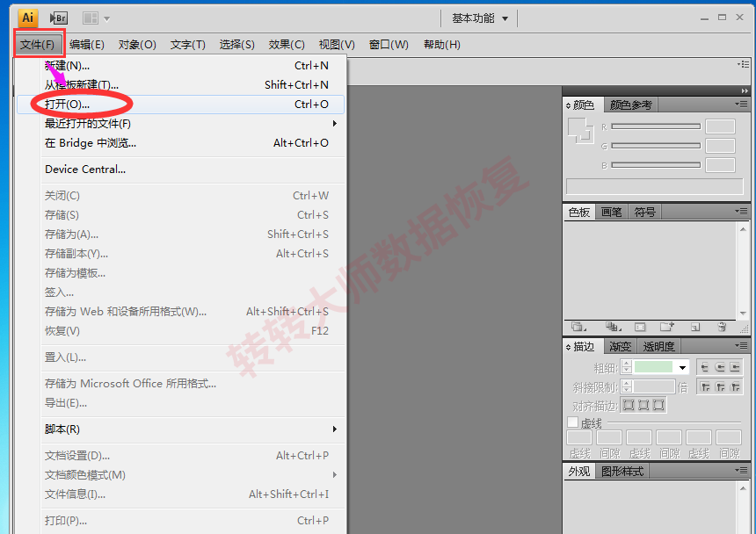Screen dimensions: 756x534
Task: Open the swatch libraries menu icon
Action: click(x=578, y=327)
